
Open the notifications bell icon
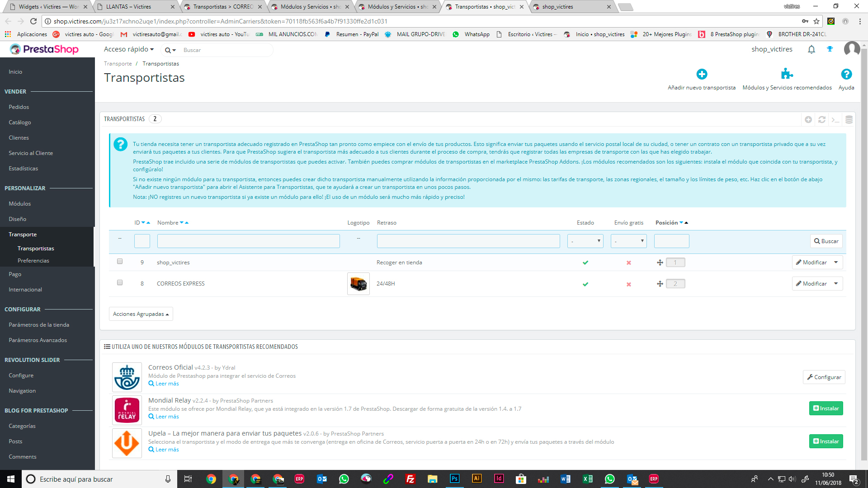coord(811,49)
